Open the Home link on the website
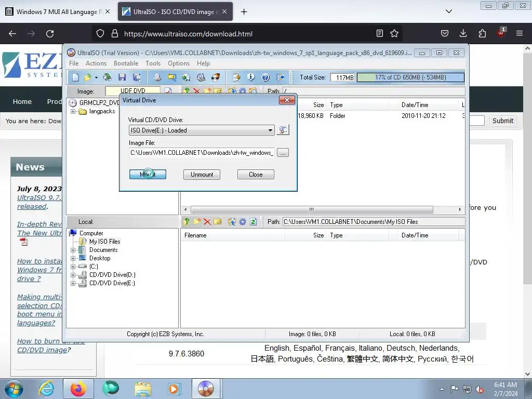 coord(22,101)
